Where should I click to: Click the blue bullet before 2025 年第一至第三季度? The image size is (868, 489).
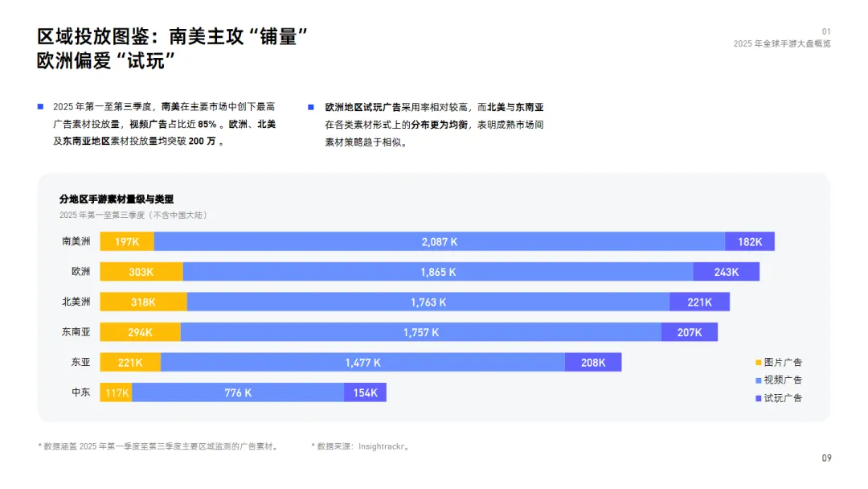tap(40, 107)
